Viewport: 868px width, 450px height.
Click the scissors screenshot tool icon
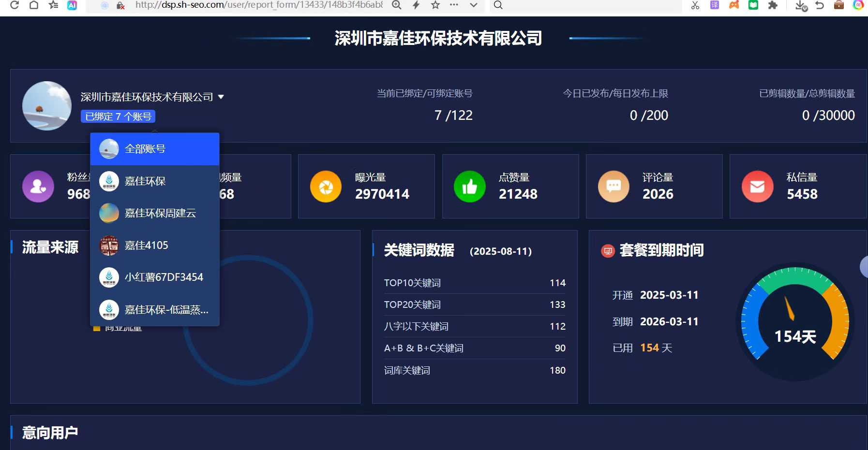point(695,5)
